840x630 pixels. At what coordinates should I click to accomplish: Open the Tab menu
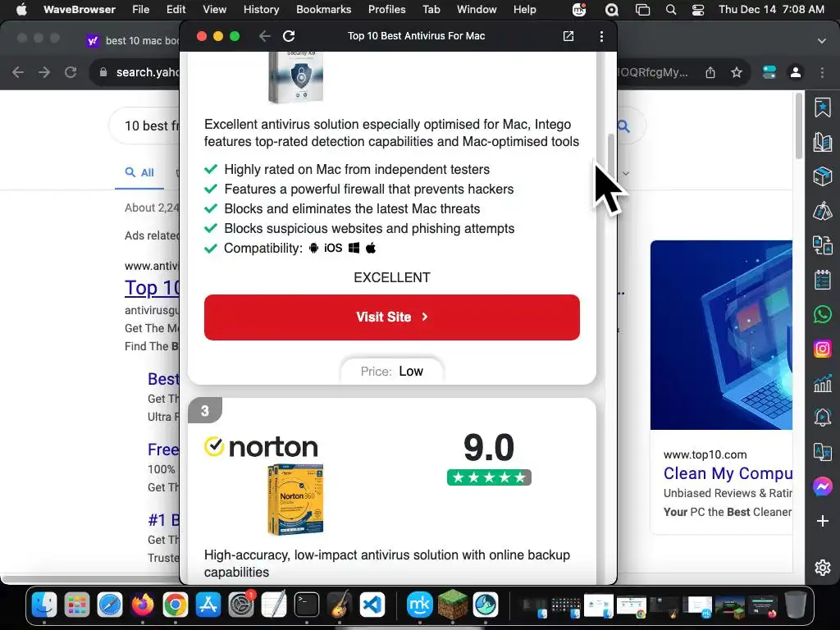431,10
